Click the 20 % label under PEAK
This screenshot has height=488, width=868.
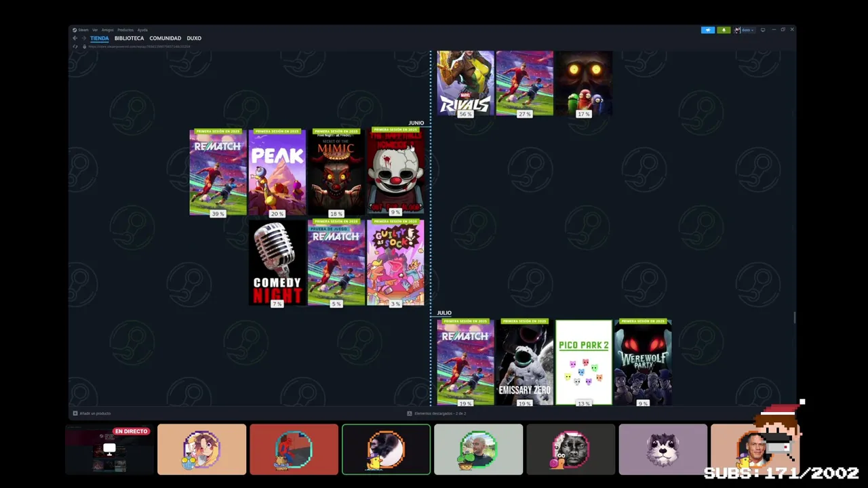pos(277,213)
